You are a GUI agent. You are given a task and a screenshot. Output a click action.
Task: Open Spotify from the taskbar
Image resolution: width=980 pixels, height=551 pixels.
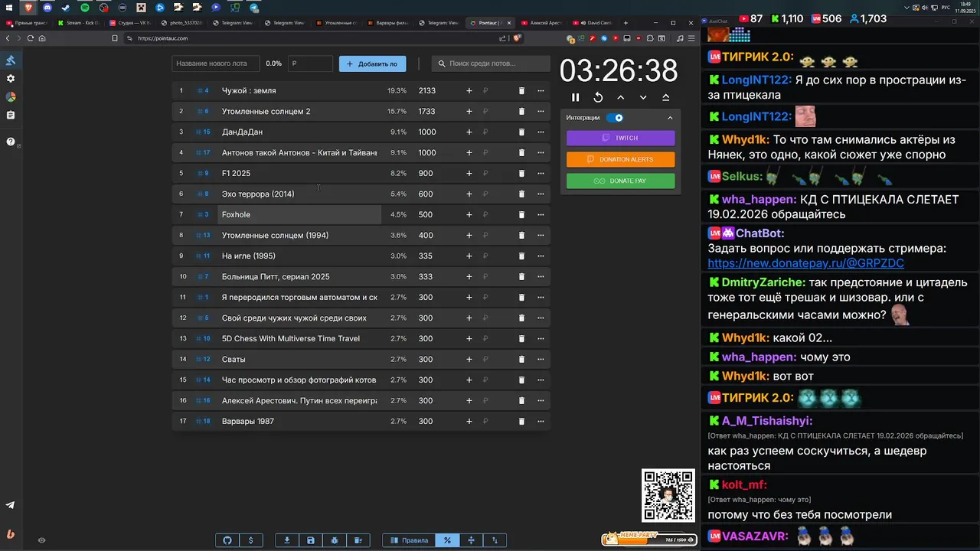coord(85,8)
